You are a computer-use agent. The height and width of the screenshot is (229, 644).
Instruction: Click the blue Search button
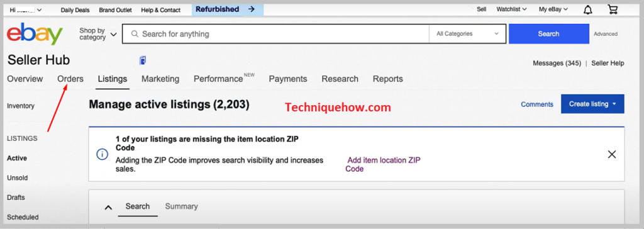pos(548,34)
